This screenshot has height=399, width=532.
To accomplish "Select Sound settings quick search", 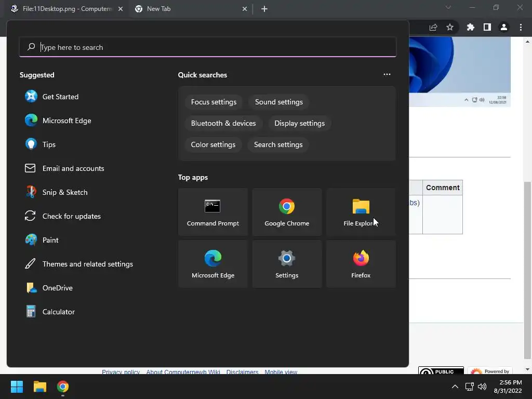I will coord(278,102).
